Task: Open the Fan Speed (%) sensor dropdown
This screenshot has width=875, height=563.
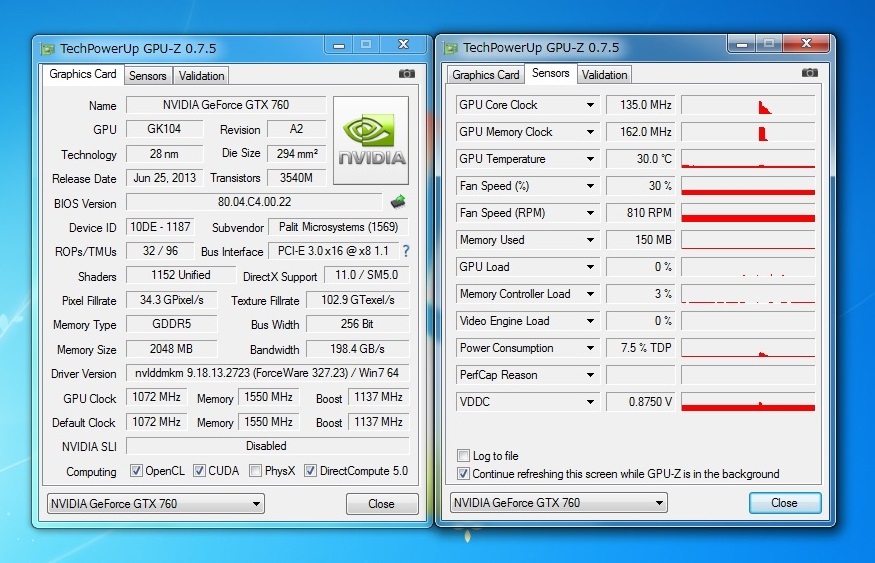Action: point(590,186)
